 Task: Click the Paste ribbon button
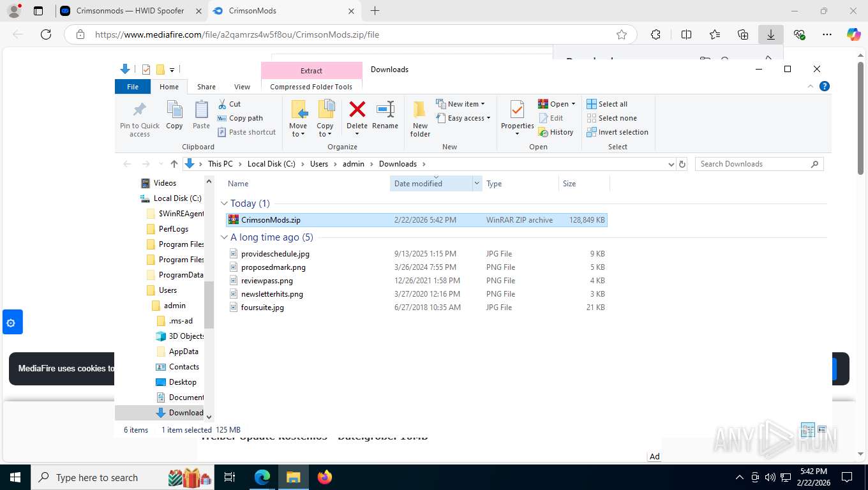click(x=201, y=116)
